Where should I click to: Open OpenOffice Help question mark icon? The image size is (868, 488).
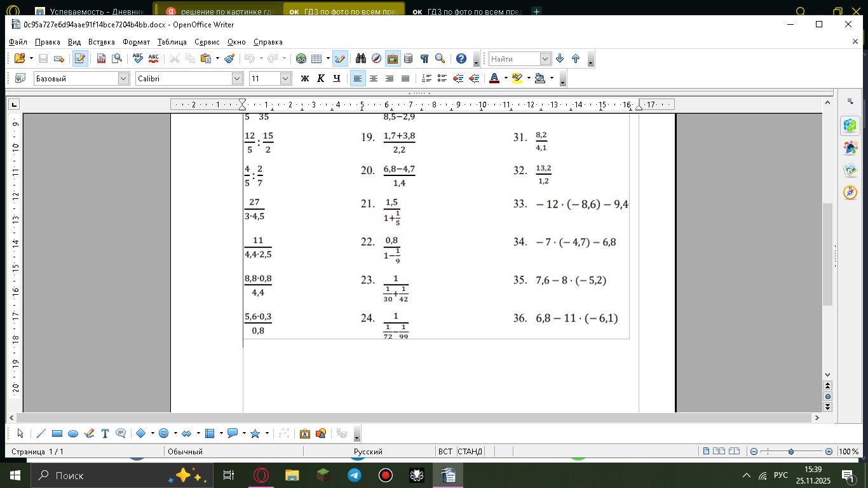(461, 58)
